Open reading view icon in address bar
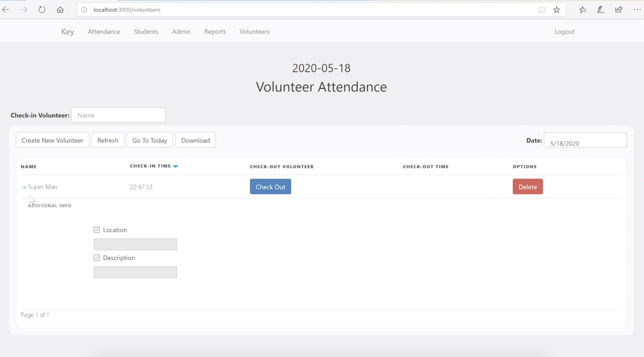This screenshot has height=357, width=644. [x=541, y=10]
